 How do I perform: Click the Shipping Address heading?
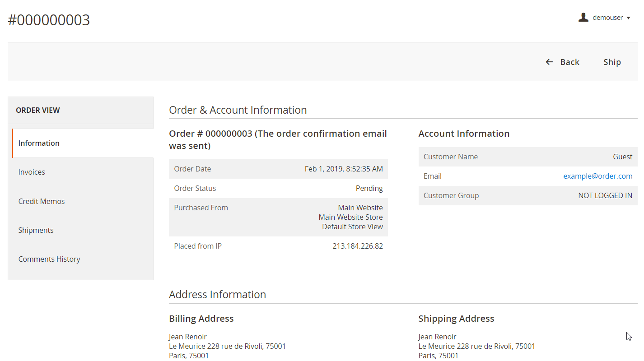tap(456, 319)
